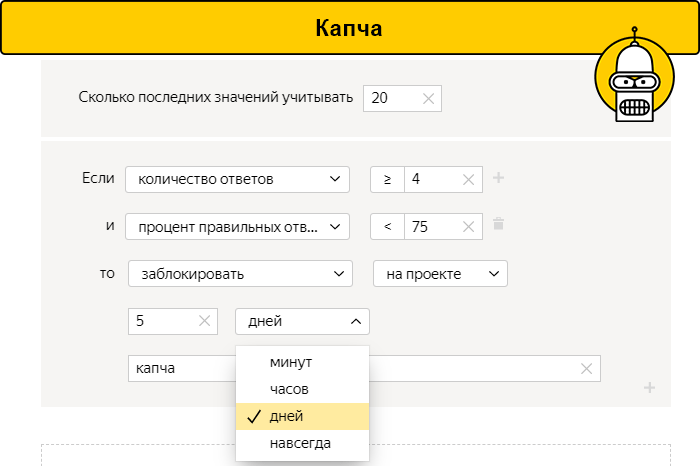Clear the value 75 in the second condition
The width and height of the screenshot is (700, 466).
[x=469, y=227]
